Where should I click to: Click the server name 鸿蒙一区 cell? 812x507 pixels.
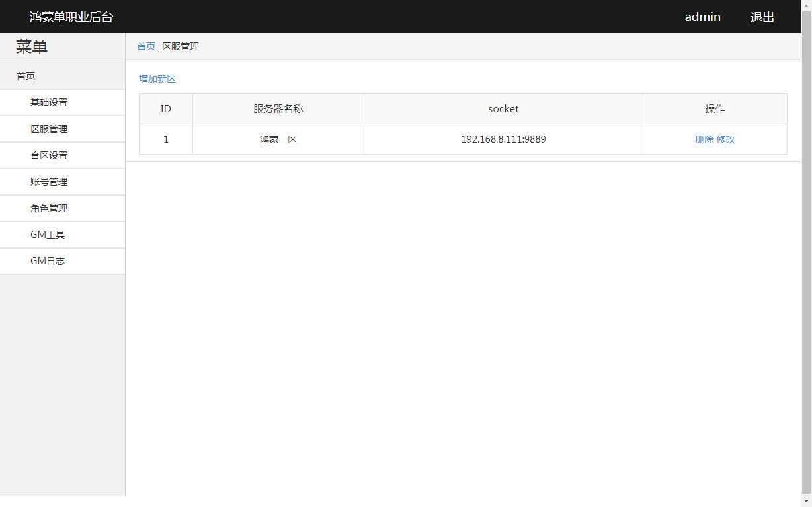point(278,139)
